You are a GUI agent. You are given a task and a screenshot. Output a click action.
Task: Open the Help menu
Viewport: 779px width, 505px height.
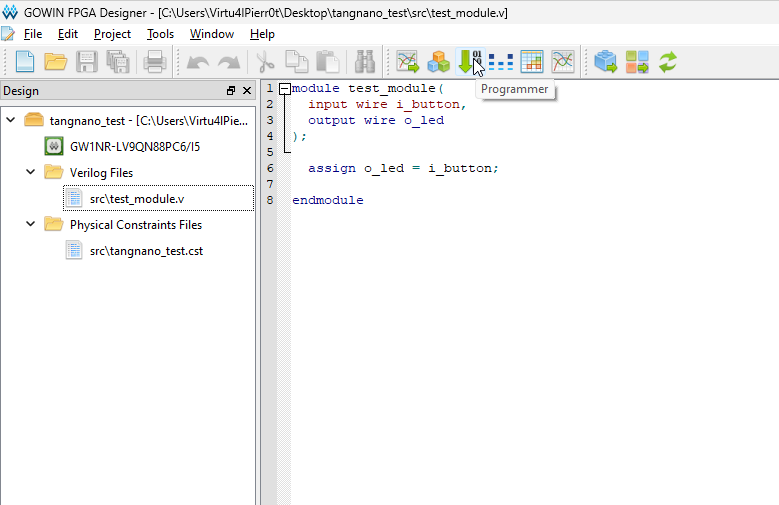262,34
